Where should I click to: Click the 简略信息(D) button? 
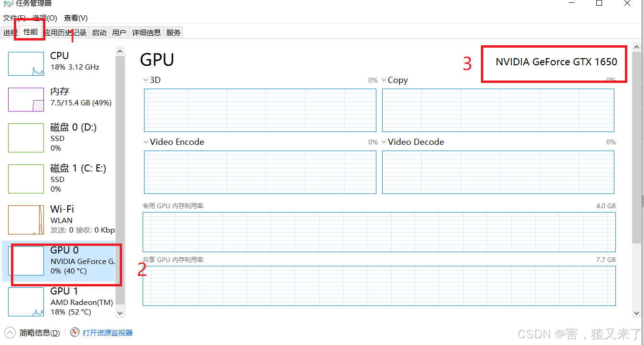click(40, 333)
